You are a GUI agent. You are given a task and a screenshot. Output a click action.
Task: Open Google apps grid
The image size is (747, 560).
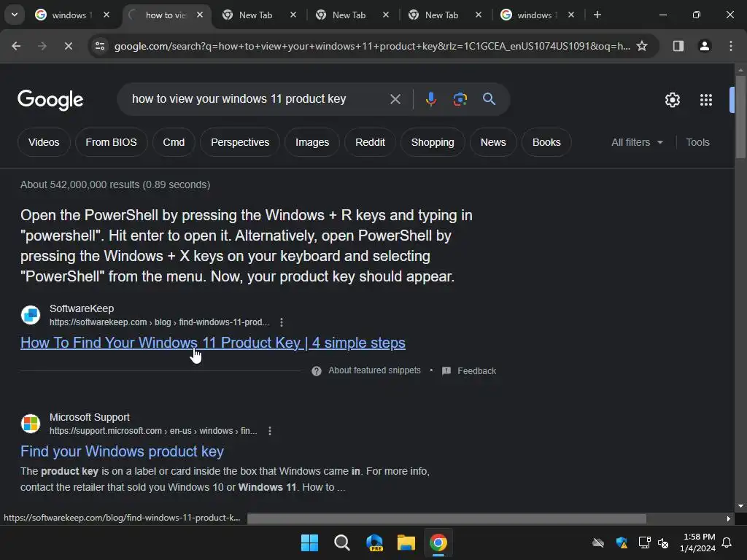pos(706,100)
